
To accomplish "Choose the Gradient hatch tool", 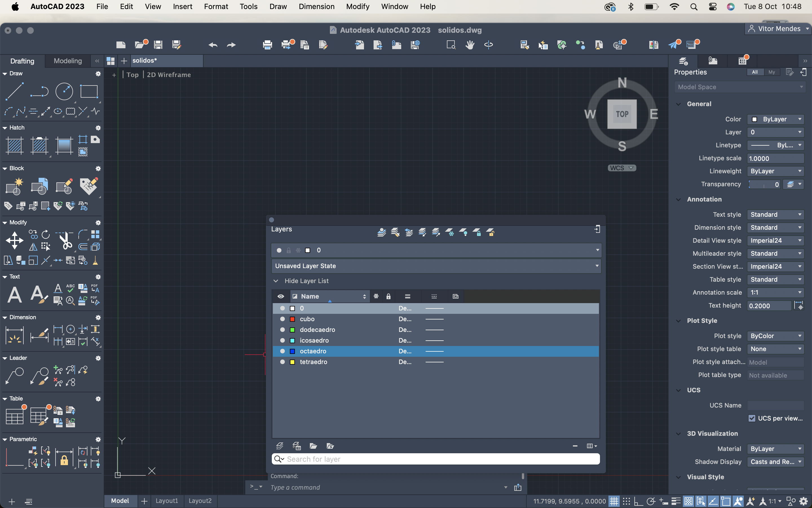I will point(64,145).
